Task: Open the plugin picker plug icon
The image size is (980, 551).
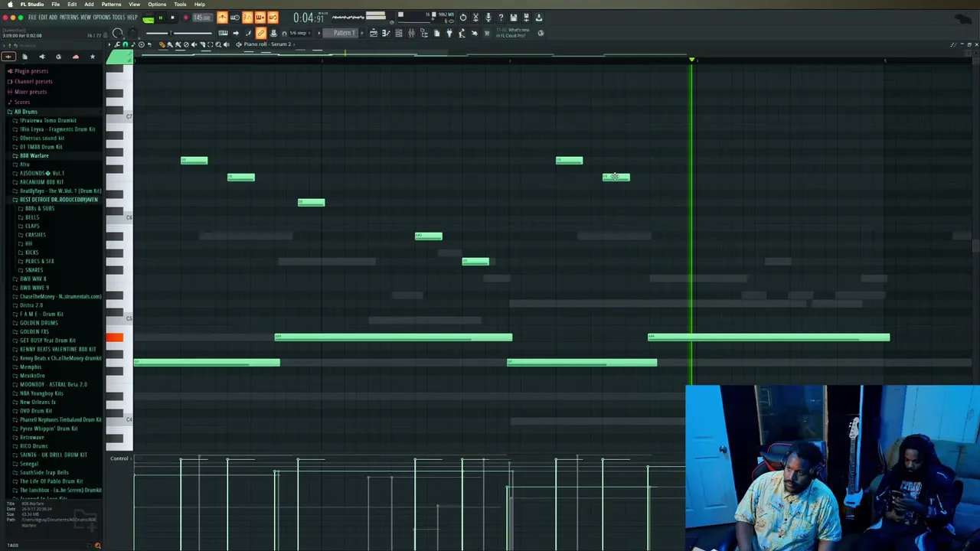Action: [x=449, y=33]
